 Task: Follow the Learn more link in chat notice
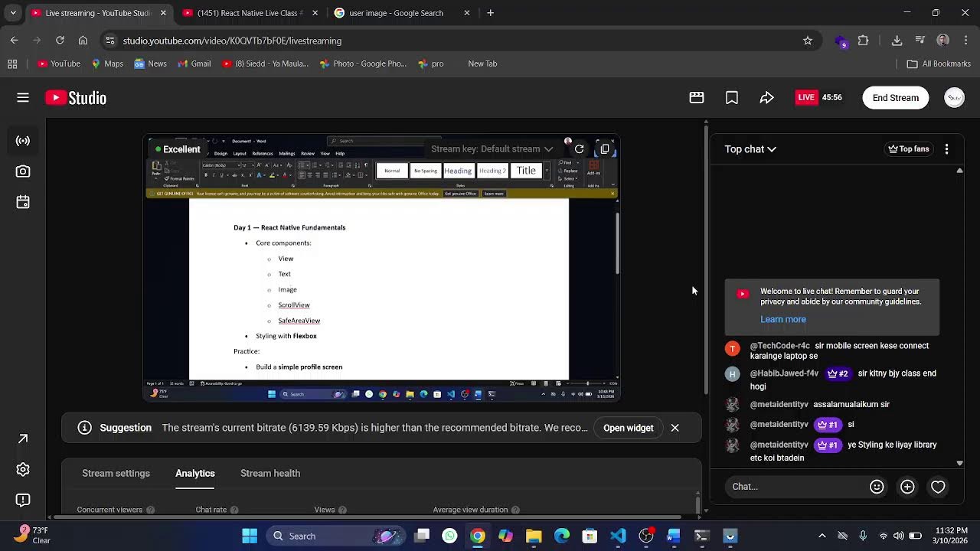click(x=783, y=319)
